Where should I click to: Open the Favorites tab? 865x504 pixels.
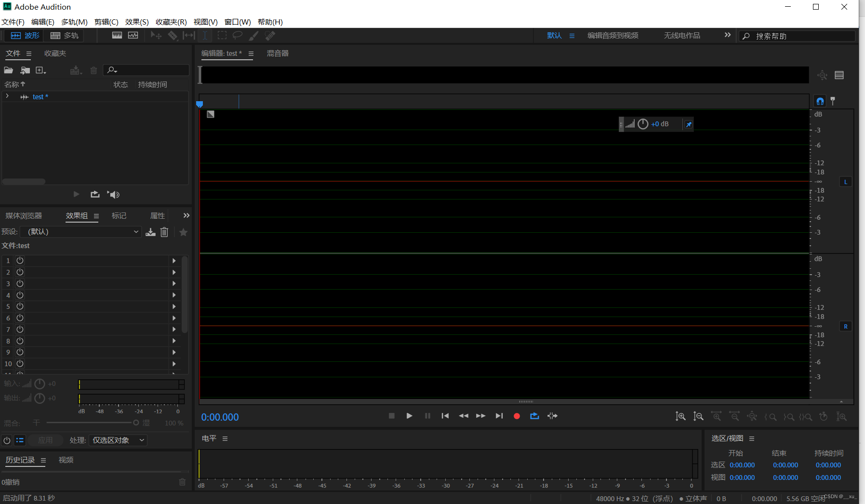point(55,53)
